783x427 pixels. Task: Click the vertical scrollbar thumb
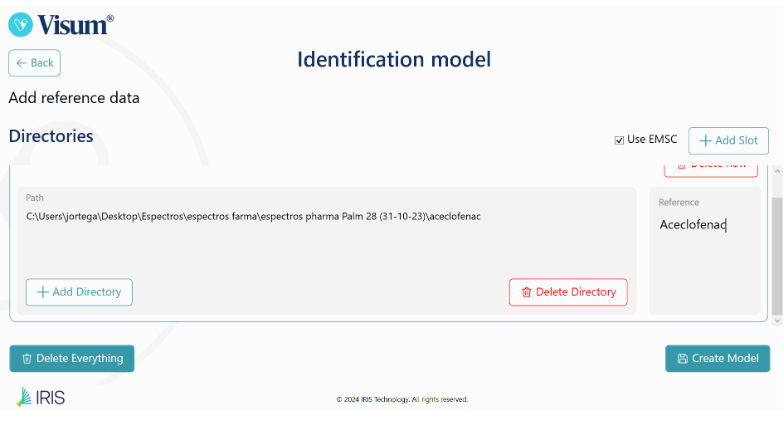click(x=777, y=256)
